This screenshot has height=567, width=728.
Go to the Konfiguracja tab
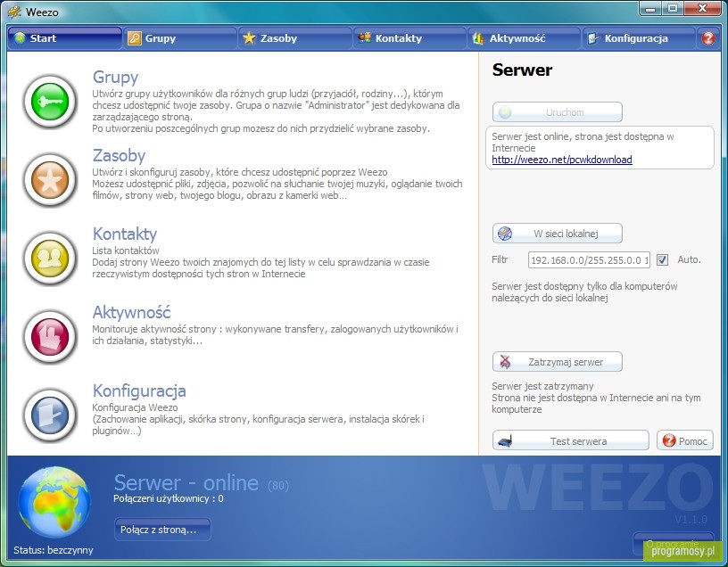[640, 38]
